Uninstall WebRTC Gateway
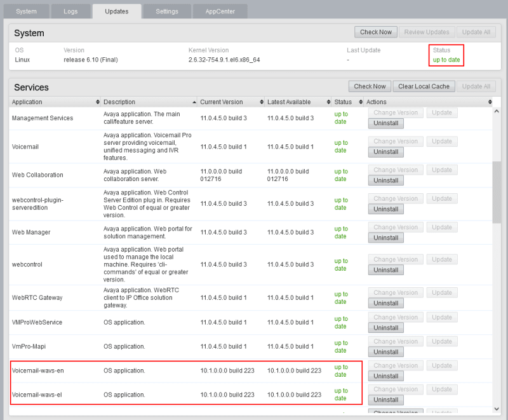Screen dimensions: 508x420 point(386,303)
